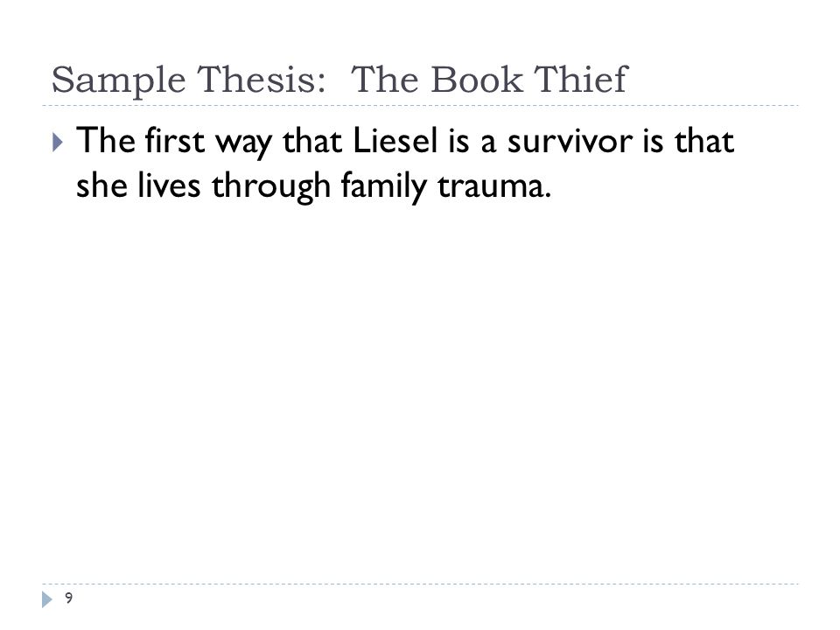This screenshot has width=840, height=630.
Task: Click the word 'family' in the second line
Action: [x=383, y=187]
